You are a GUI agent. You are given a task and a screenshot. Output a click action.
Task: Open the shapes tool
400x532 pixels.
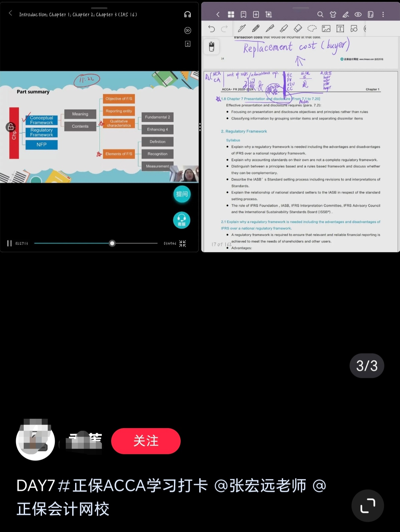pyautogui.click(x=354, y=29)
